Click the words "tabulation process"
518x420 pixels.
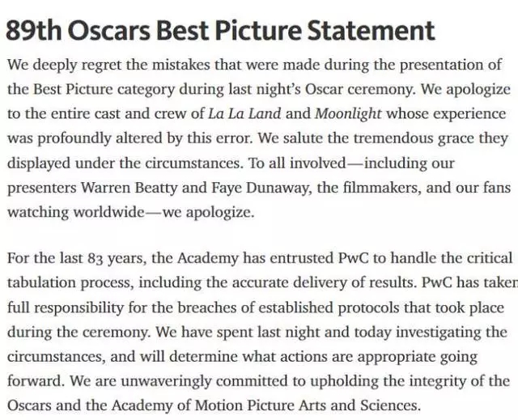pyautogui.click(x=70, y=282)
